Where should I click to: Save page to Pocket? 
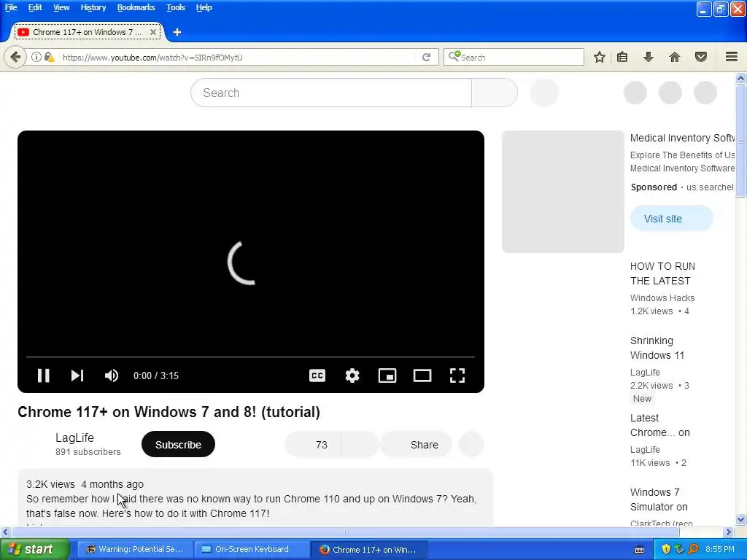[701, 57]
